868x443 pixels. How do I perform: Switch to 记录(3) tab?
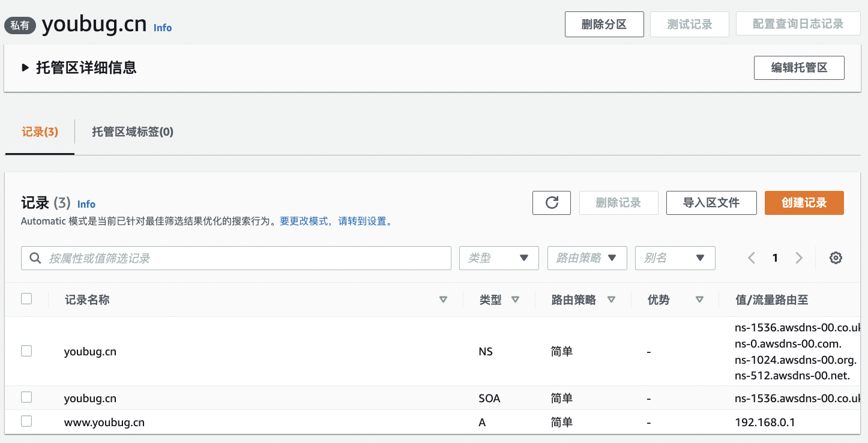click(40, 132)
